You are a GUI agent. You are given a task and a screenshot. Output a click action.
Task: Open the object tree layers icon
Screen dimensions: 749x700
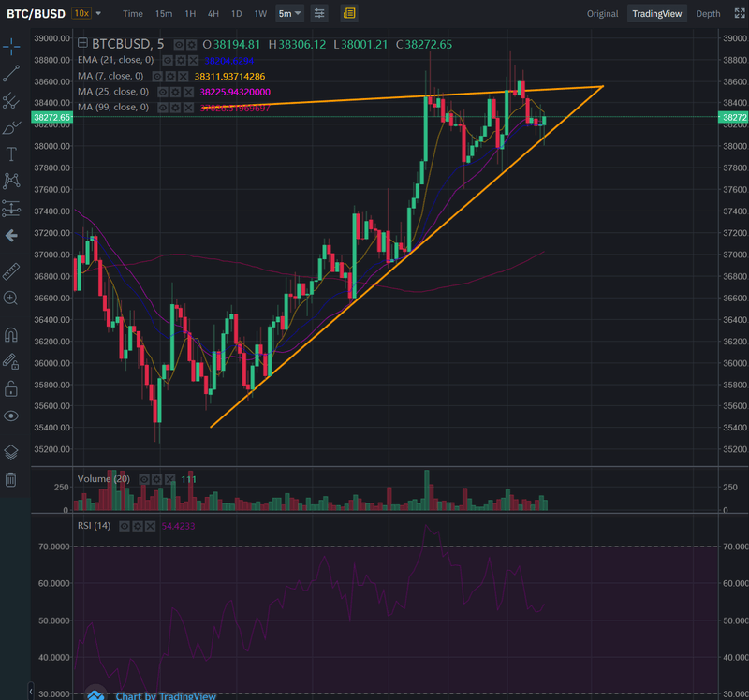coord(11,452)
